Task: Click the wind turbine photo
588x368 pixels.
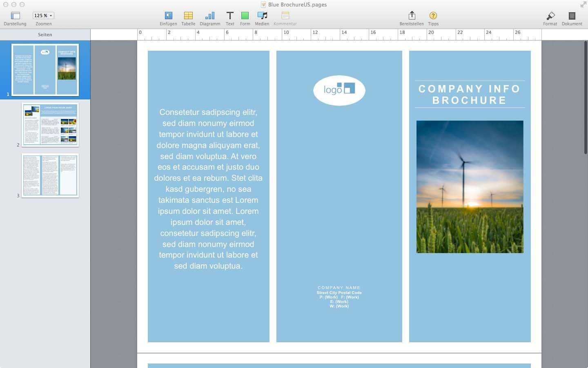Action: 470,186
